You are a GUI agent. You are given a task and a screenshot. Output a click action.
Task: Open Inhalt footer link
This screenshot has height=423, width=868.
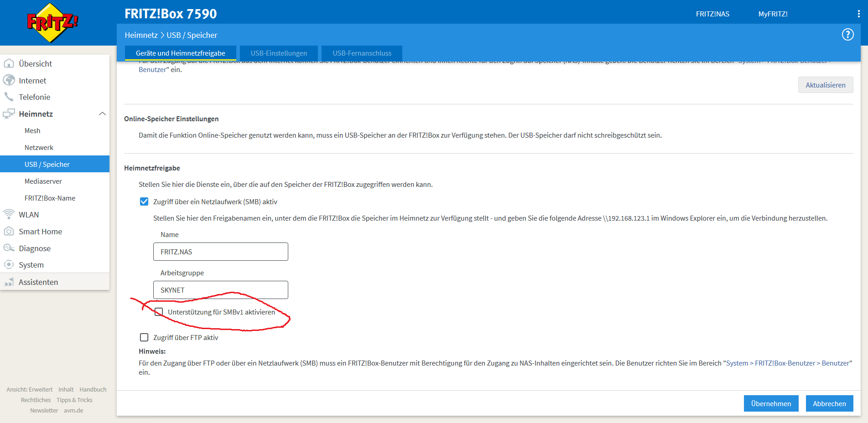pyautogui.click(x=66, y=389)
